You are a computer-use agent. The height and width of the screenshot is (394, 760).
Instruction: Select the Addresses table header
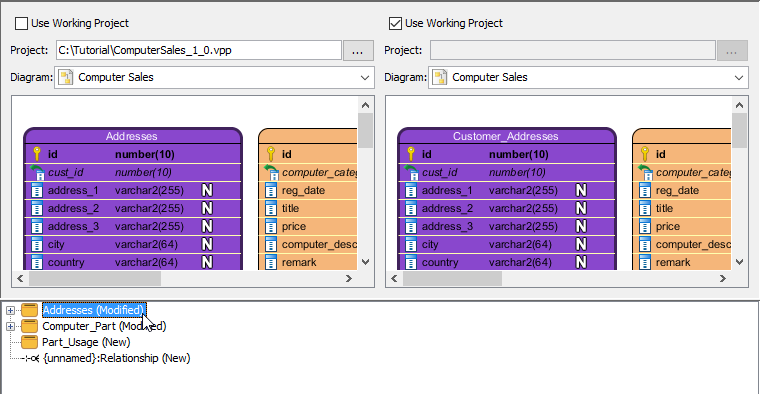132,136
